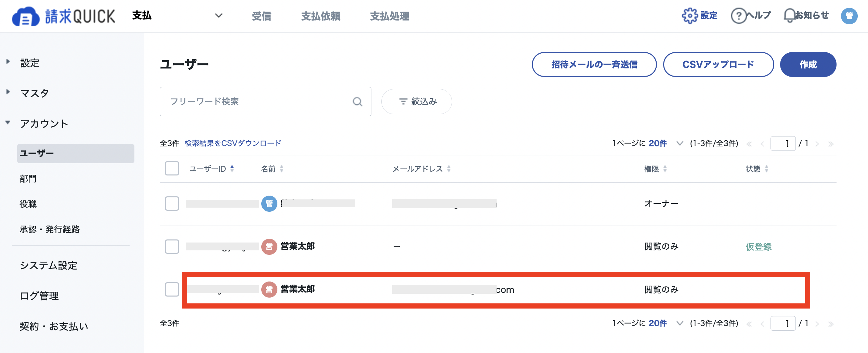Sort by 状態 column arrows
This screenshot has height=353, width=868.
766,169
